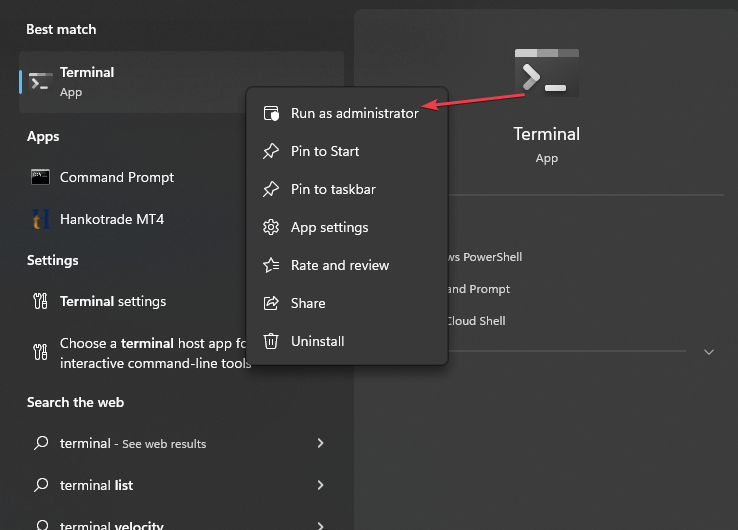Select Pin to Start menu entry
This screenshot has width=738, height=530.
pos(346,152)
